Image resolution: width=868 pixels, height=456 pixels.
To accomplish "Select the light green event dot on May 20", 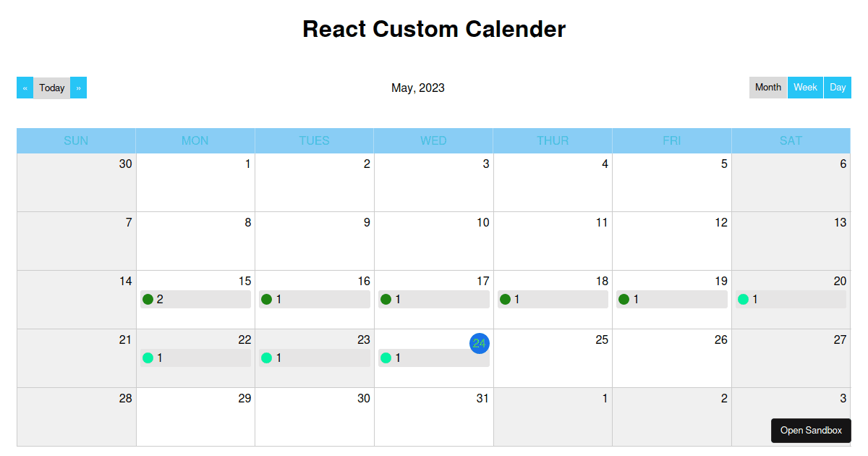I will [744, 299].
